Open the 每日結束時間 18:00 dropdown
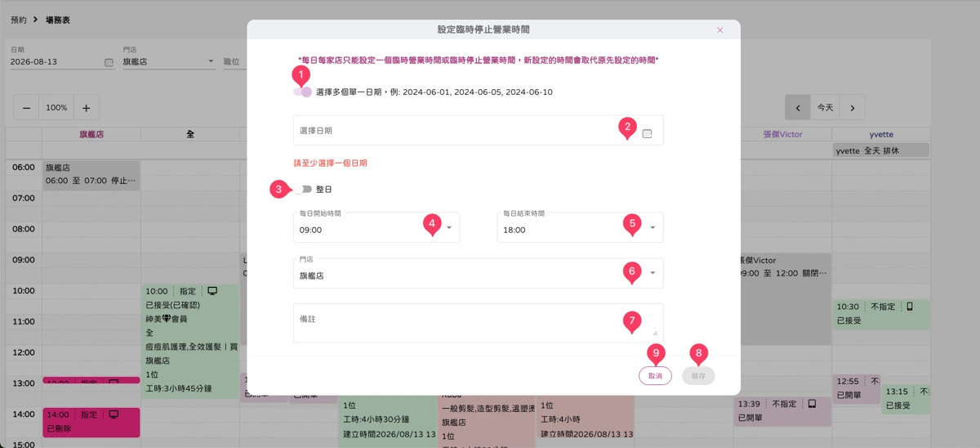 pyautogui.click(x=580, y=227)
